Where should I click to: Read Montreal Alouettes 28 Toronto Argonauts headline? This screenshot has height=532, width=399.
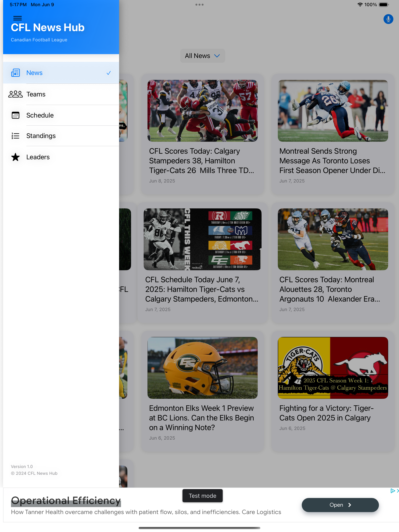click(x=330, y=289)
